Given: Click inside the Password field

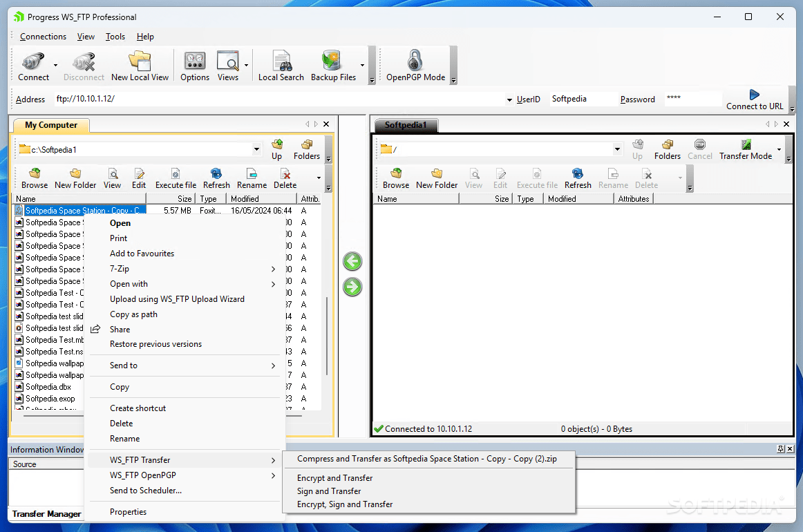Looking at the screenshot, I should coord(691,99).
